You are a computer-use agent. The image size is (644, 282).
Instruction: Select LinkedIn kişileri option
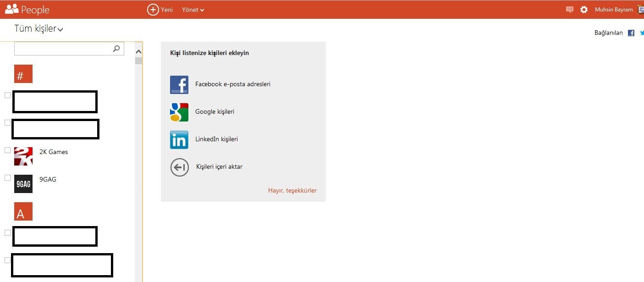tap(216, 139)
